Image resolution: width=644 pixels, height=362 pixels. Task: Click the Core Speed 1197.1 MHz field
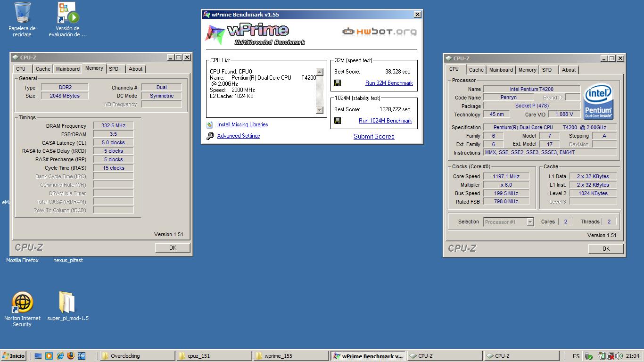pyautogui.click(x=506, y=177)
